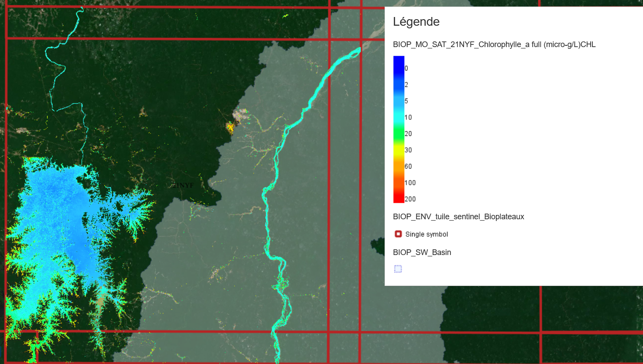This screenshot has height=364, width=643.
Task: Click the legend value label 60
Action: tap(408, 167)
